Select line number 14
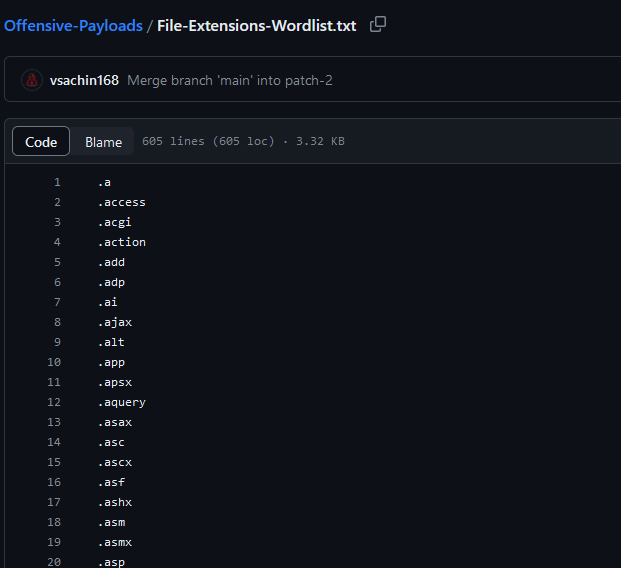Image resolution: width=621 pixels, height=568 pixels. (x=54, y=442)
